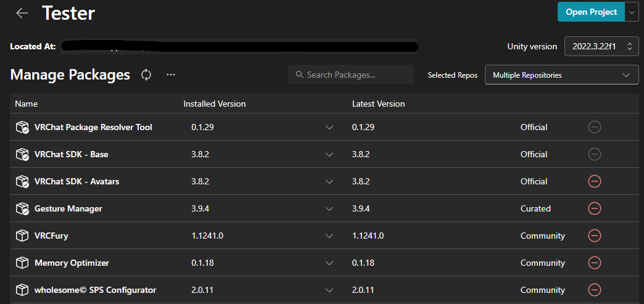Click the Gesture Manager package icon
This screenshot has width=644, height=304.
pos(22,208)
